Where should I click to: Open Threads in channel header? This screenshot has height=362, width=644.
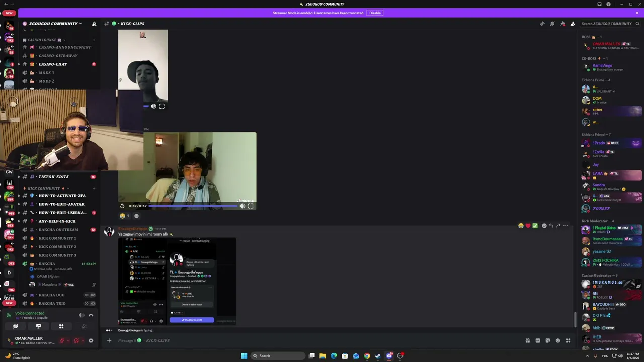point(542,24)
